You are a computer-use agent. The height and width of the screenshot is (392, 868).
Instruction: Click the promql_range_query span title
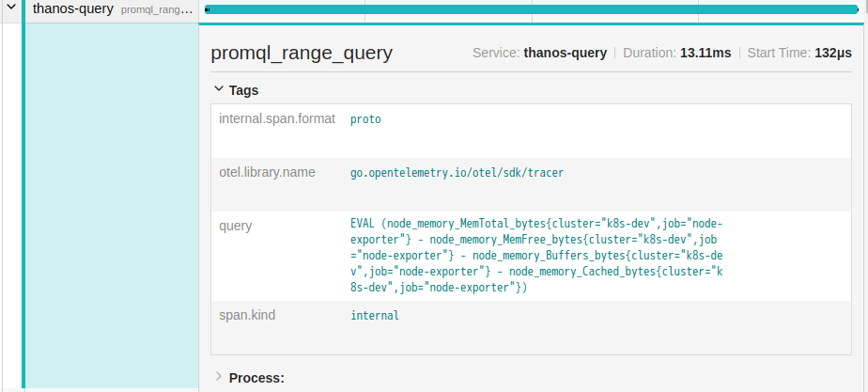coord(302,54)
